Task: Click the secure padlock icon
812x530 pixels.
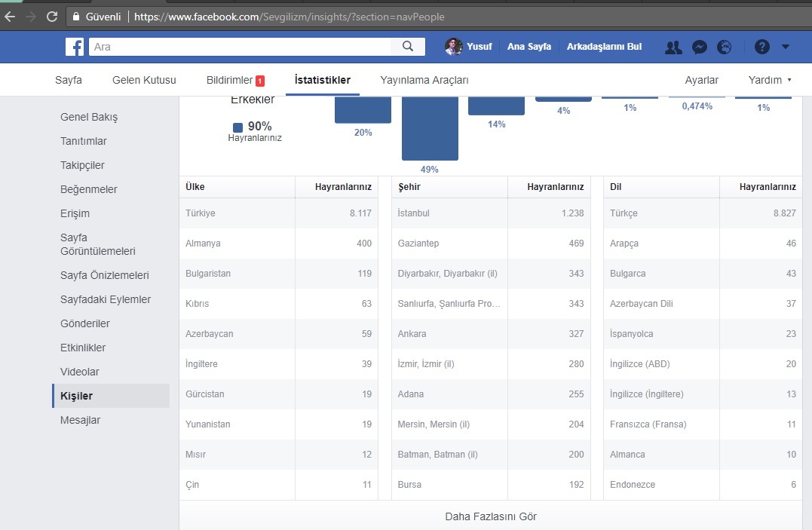Action: tap(76, 17)
